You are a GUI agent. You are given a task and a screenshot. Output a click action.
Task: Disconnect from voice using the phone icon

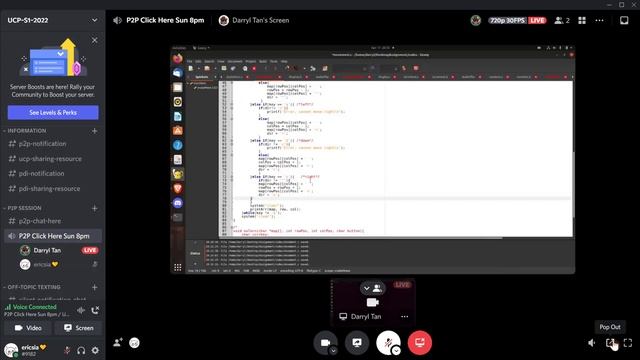coord(96,311)
